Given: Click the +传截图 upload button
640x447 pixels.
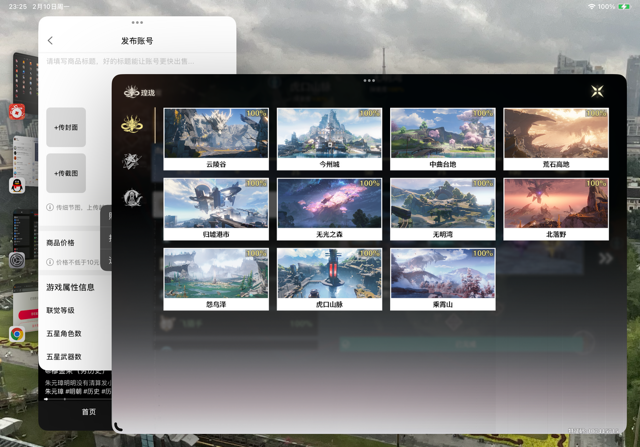Looking at the screenshot, I should tap(66, 173).
